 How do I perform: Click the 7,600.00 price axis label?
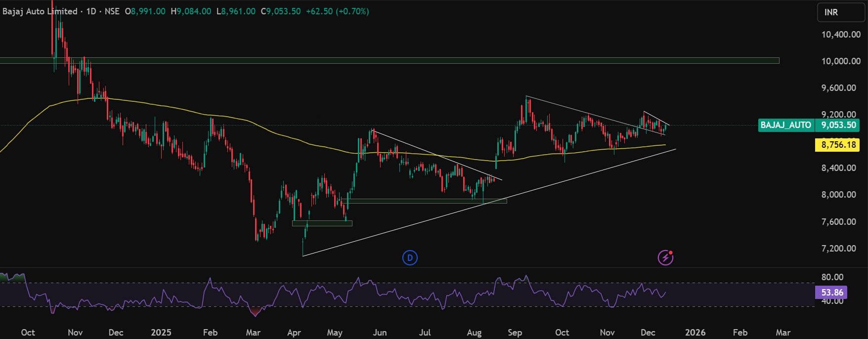[x=838, y=222]
